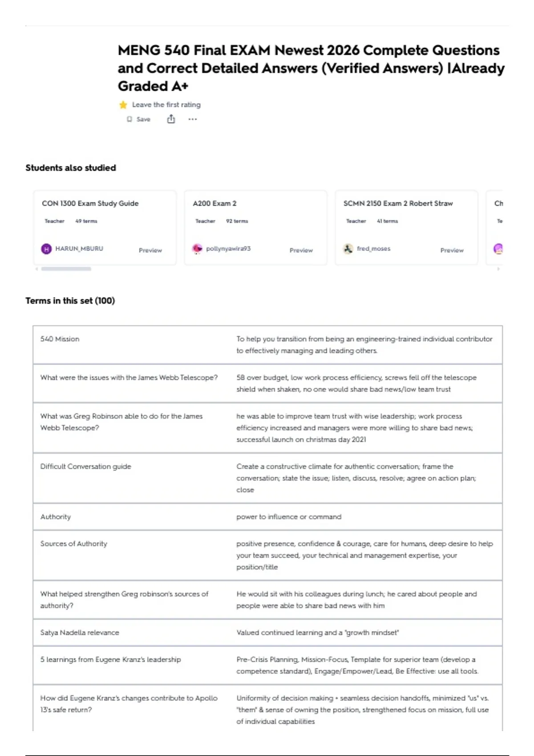
Task: Select the 'Sources of Authority' term row
Action: click(x=267, y=555)
